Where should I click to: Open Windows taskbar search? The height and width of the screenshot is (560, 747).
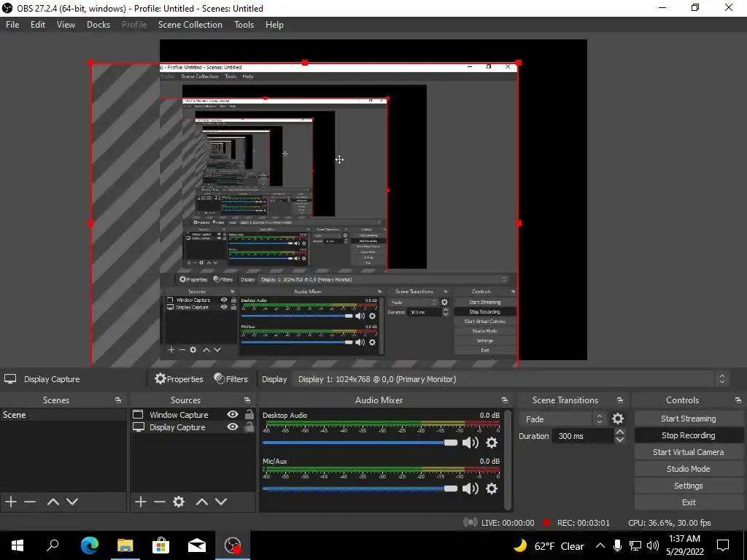coord(53,545)
